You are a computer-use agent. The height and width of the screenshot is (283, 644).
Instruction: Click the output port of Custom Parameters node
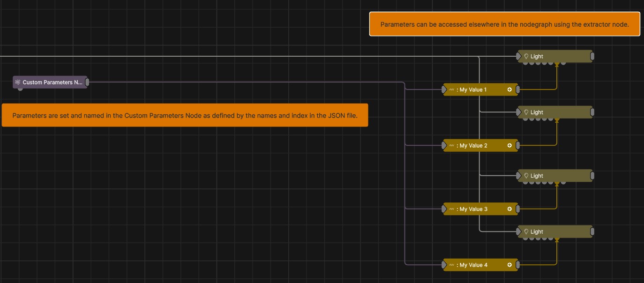87,82
